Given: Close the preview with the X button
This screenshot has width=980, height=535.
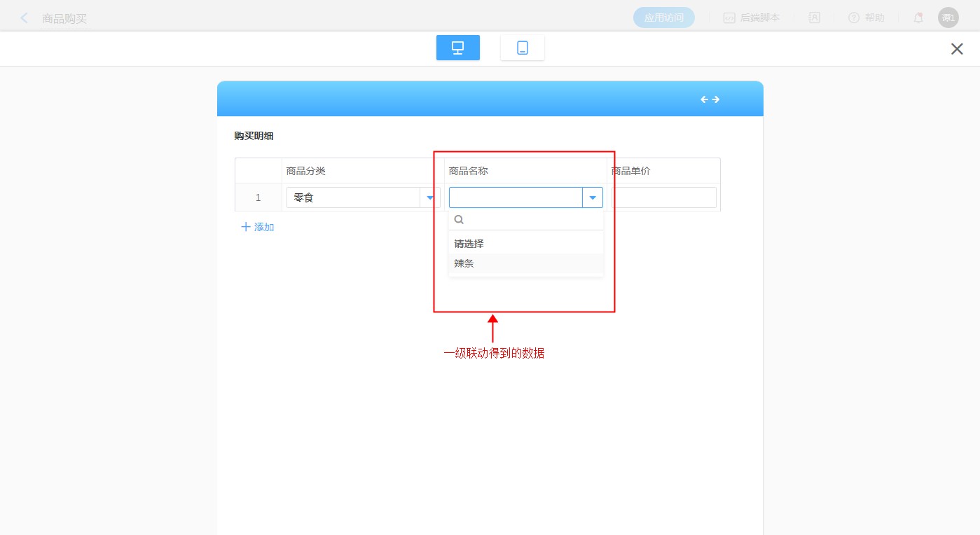Looking at the screenshot, I should tap(956, 49).
